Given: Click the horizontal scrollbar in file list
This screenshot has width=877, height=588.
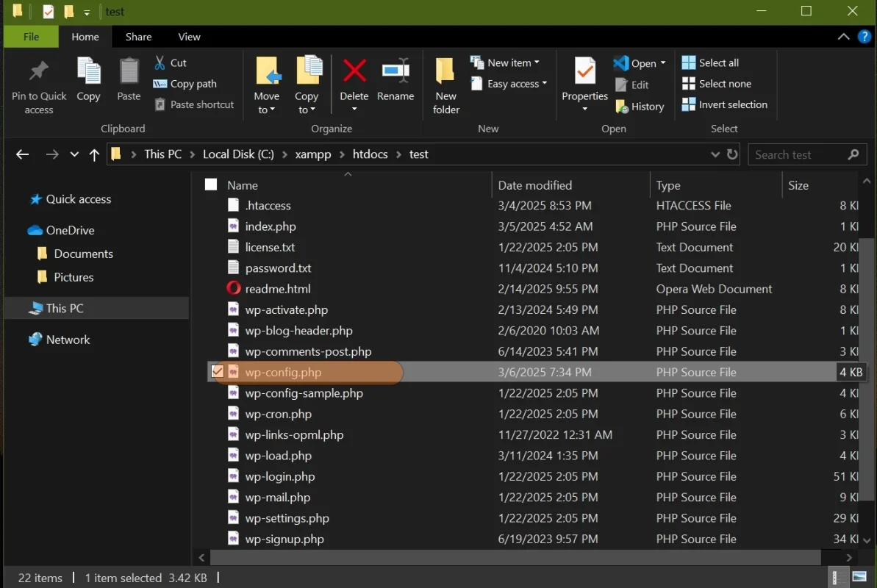Looking at the screenshot, I should (515, 558).
